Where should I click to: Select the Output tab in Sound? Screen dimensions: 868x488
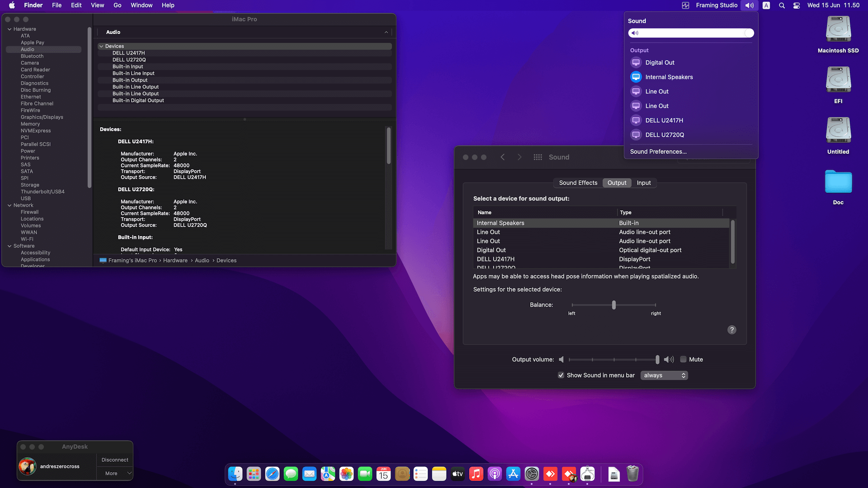pos(617,183)
